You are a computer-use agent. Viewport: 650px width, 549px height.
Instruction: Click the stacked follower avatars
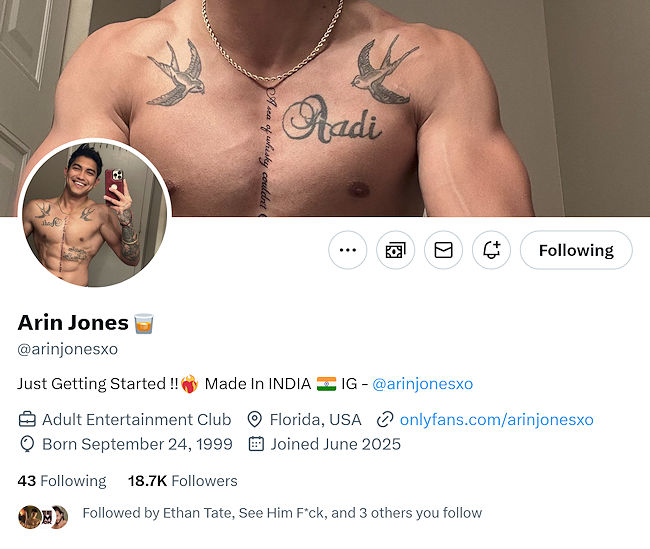coord(43,516)
